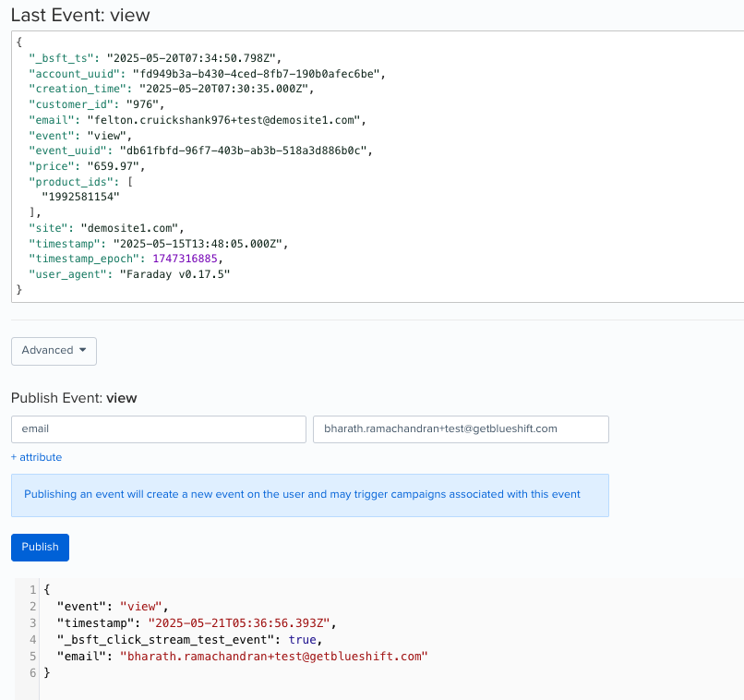Screen dimensions: 744x700
Task: Click the true value of _bsft_click_stream_test_event
Action: [302, 640]
